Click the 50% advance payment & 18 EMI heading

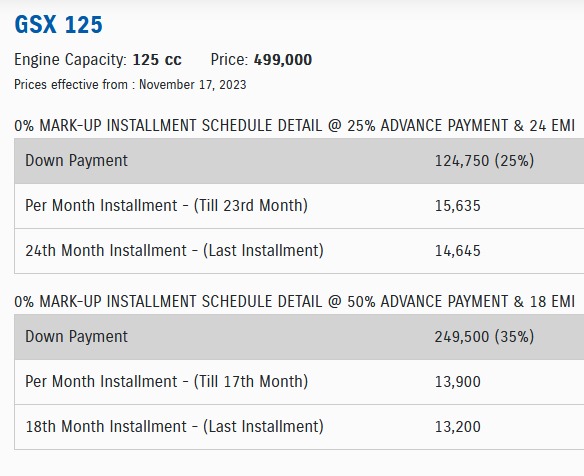click(x=295, y=301)
